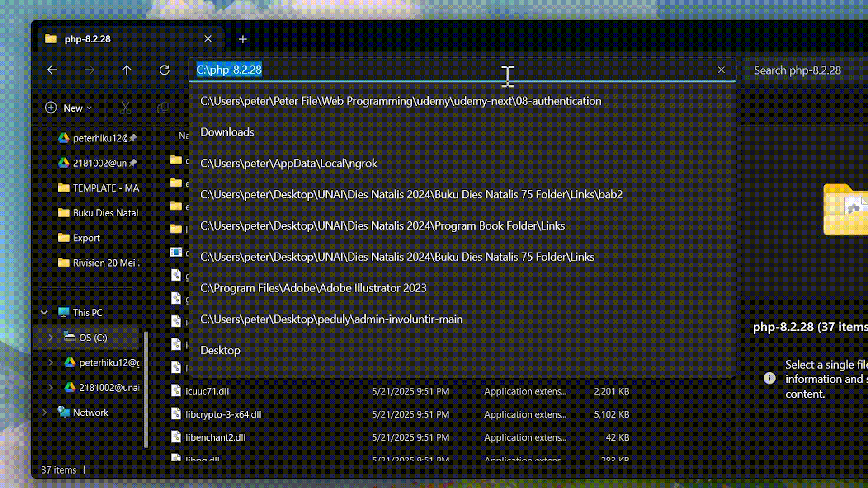868x488 pixels.
Task: Open Rivision 20 Mei folder in sidebar
Action: (98, 263)
